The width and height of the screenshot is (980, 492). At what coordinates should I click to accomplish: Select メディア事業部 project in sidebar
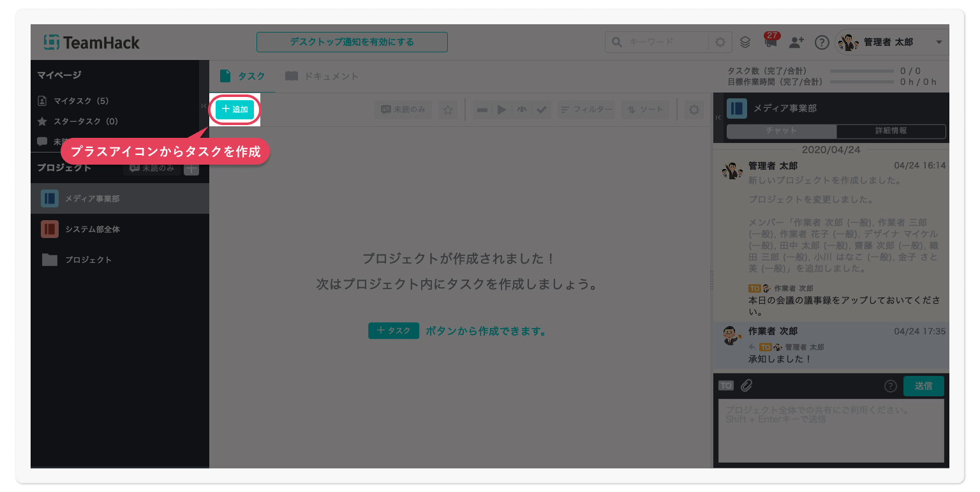click(119, 198)
